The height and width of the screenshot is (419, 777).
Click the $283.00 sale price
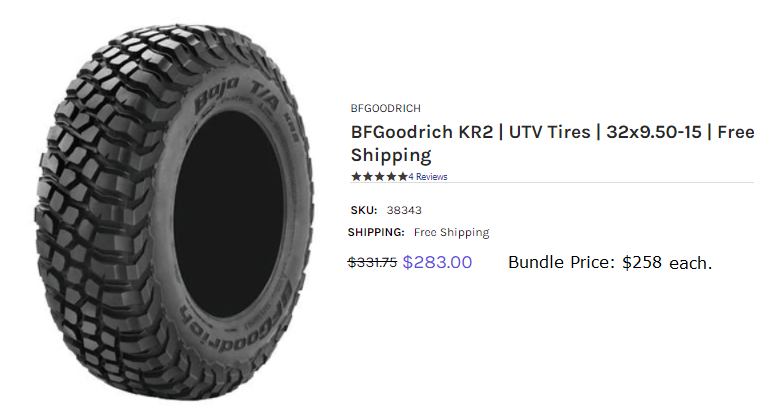(437, 262)
